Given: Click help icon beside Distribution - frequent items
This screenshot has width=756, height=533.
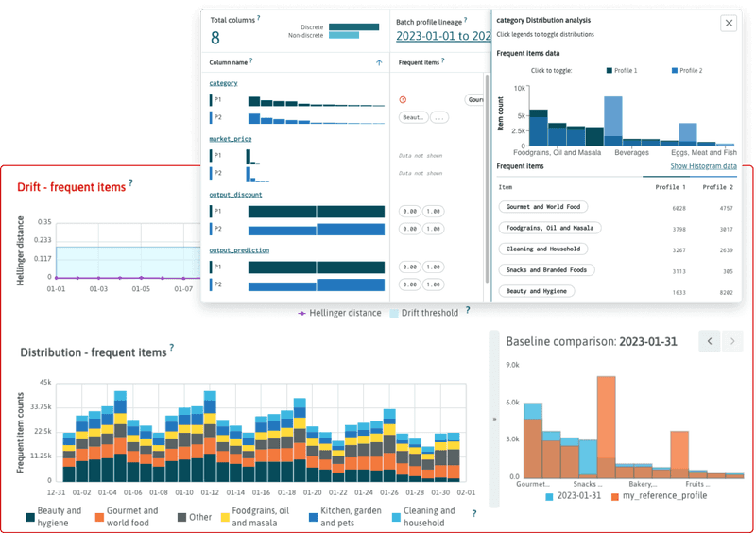Looking at the screenshot, I should [x=173, y=348].
